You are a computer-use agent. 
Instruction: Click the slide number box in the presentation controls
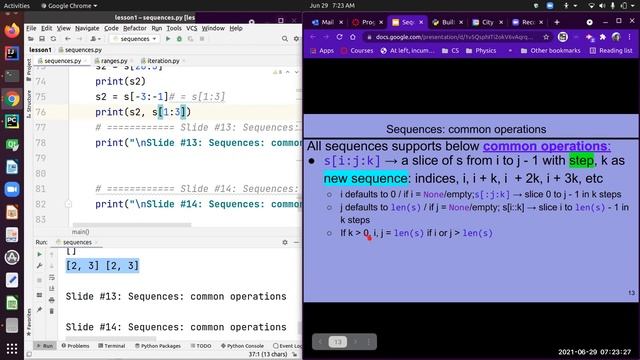click(x=338, y=342)
